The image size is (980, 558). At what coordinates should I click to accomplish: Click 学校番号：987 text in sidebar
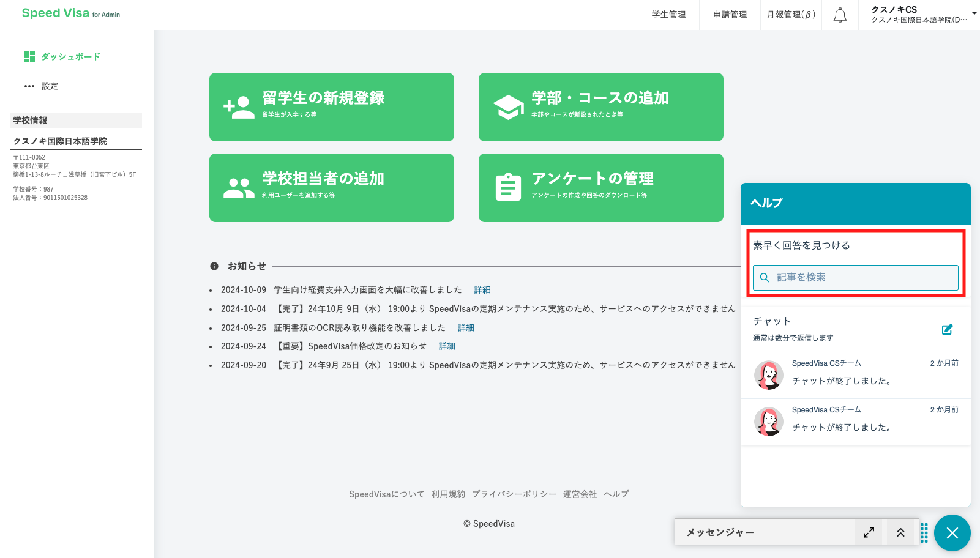[x=33, y=190]
